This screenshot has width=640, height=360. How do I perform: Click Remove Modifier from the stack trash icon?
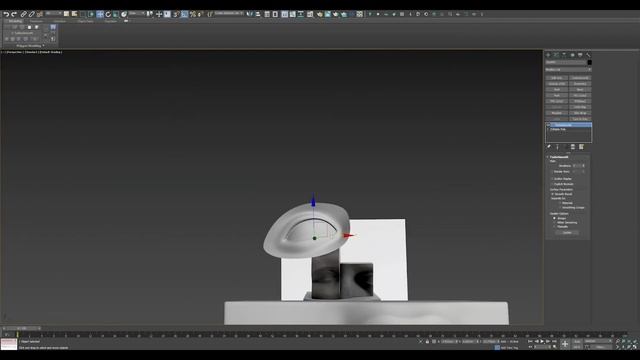pos(573,147)
